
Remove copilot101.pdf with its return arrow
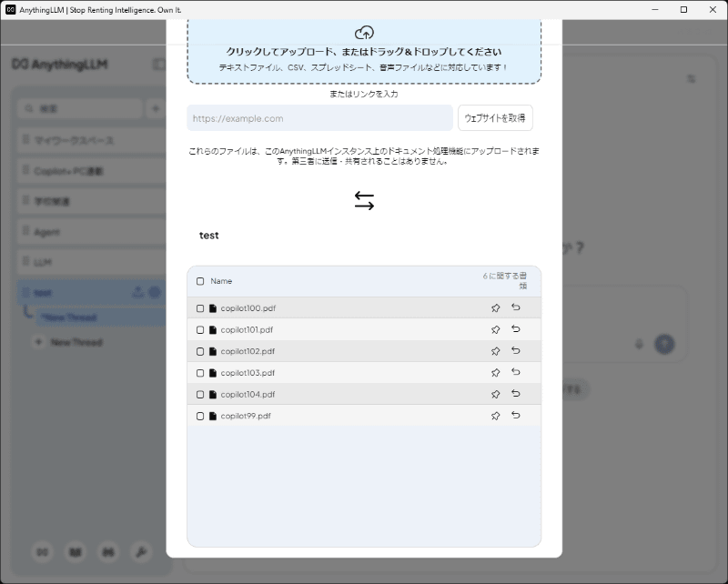pos(516,328)
